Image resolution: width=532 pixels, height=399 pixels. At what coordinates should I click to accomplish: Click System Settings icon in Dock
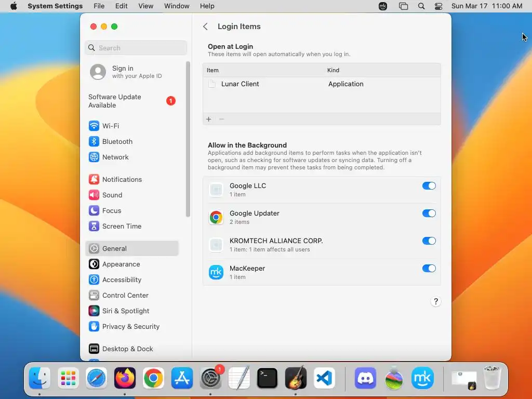(x=210, y=378)
